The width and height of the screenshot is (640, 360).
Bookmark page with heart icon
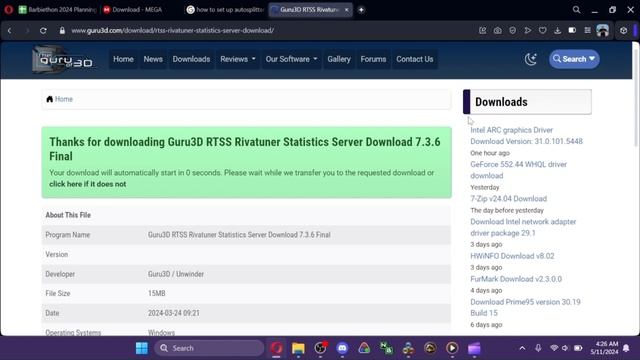pos(542,31)
